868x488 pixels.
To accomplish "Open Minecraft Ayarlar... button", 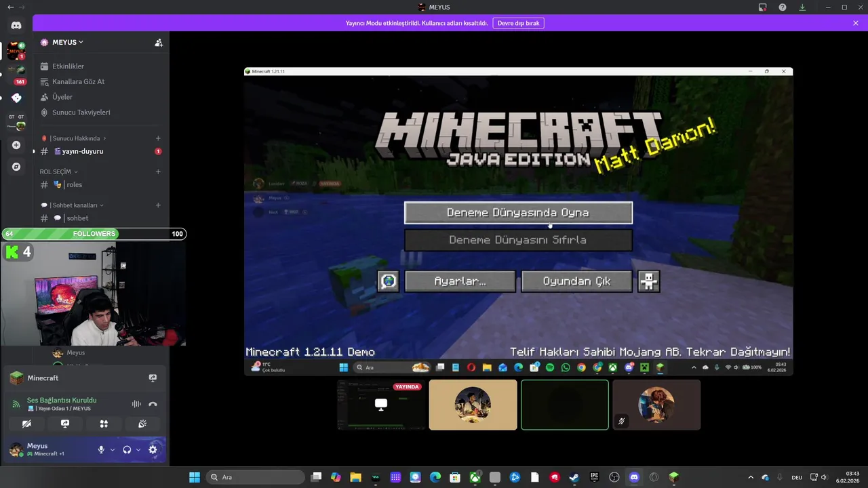I will [x=460, y=281].
